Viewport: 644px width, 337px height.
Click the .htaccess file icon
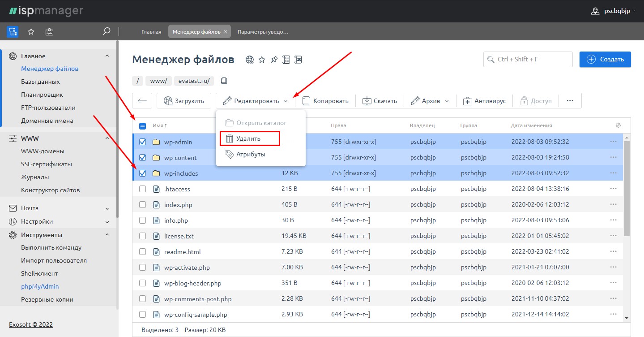pyautogui.click(x=156, y=189)
